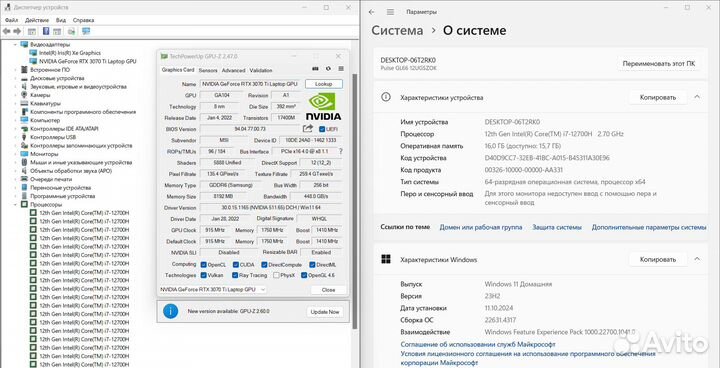Click the BIOS export share icon in GPU-Z
Viewport: 720px width, 368px height.
(x=308, y=129)
